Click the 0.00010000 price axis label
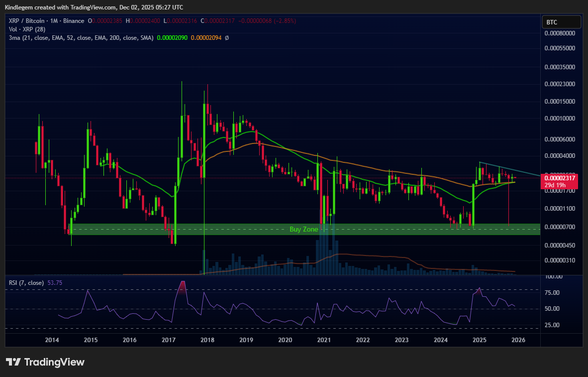 pyautogui.click(x=560, y=119)
